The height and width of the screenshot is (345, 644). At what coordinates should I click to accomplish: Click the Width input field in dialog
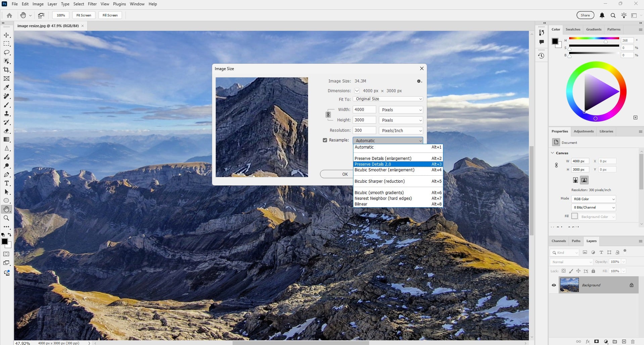point(364,110)
